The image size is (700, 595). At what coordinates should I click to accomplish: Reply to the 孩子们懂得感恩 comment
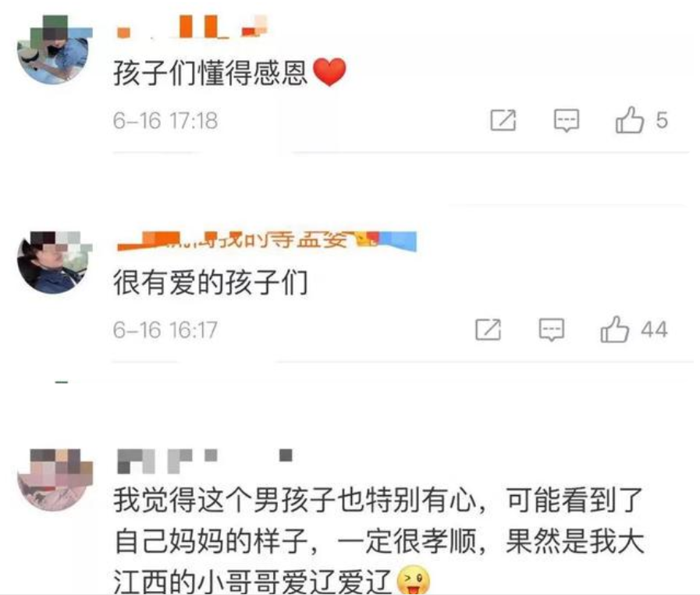coord(567,120)
